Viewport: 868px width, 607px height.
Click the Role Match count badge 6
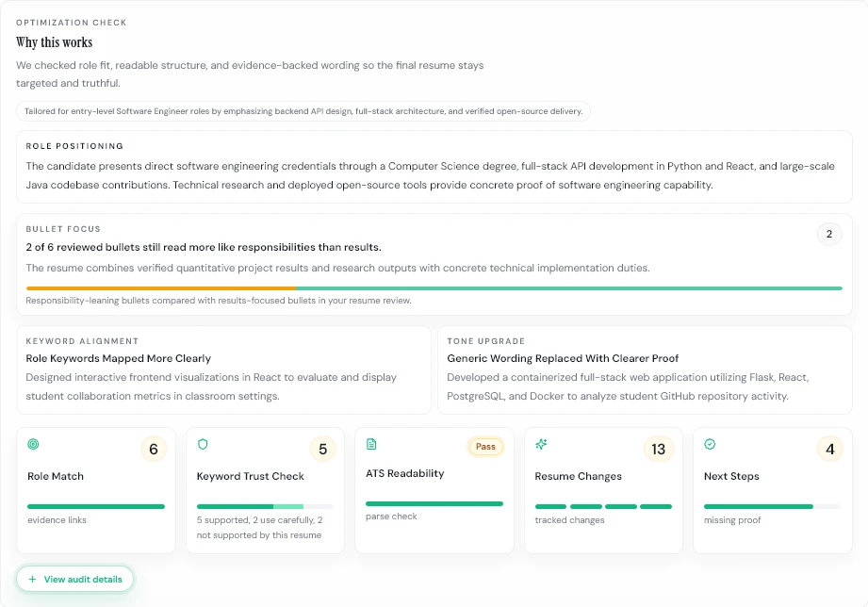click(154, 450)
